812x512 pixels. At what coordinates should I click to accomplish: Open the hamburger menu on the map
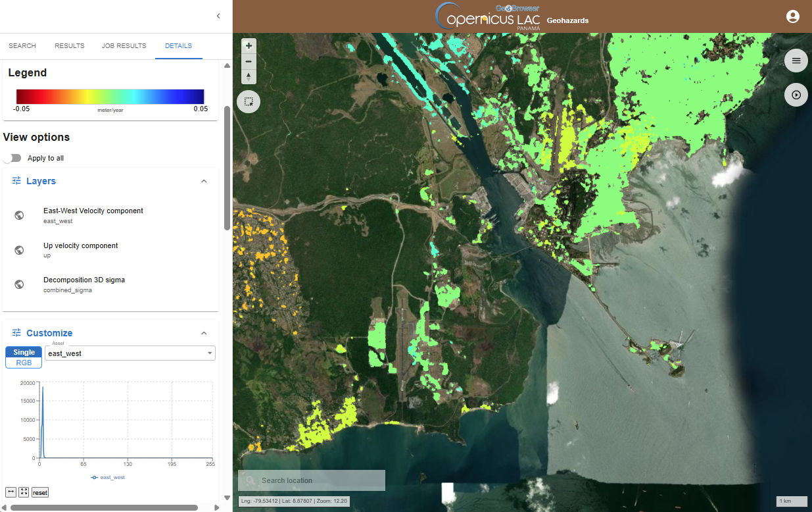click(x=796, y=61)
